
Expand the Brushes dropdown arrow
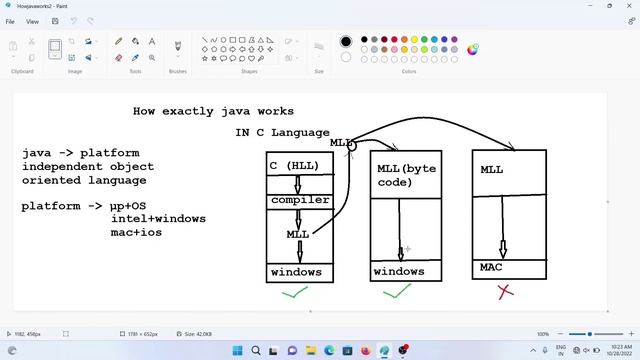click(x=178, y=57)
